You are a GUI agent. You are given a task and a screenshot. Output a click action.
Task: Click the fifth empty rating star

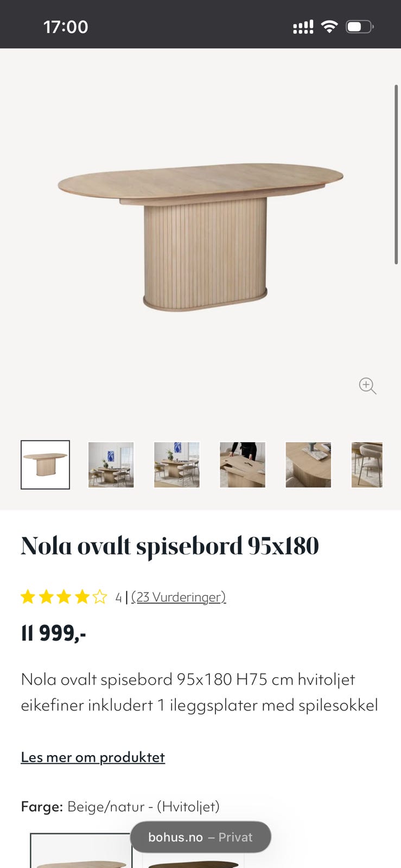click(100, 597)
